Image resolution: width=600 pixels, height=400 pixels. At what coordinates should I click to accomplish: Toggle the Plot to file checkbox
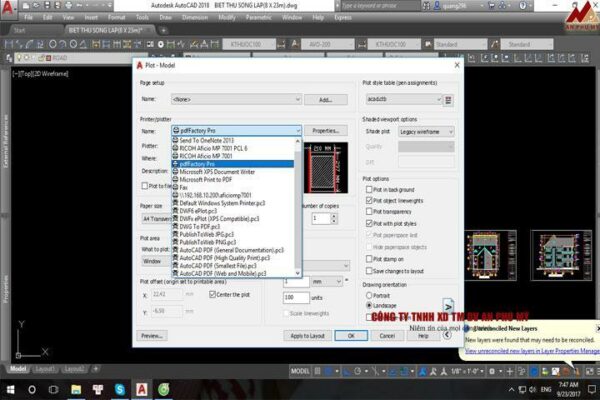[x=145, y=186]
